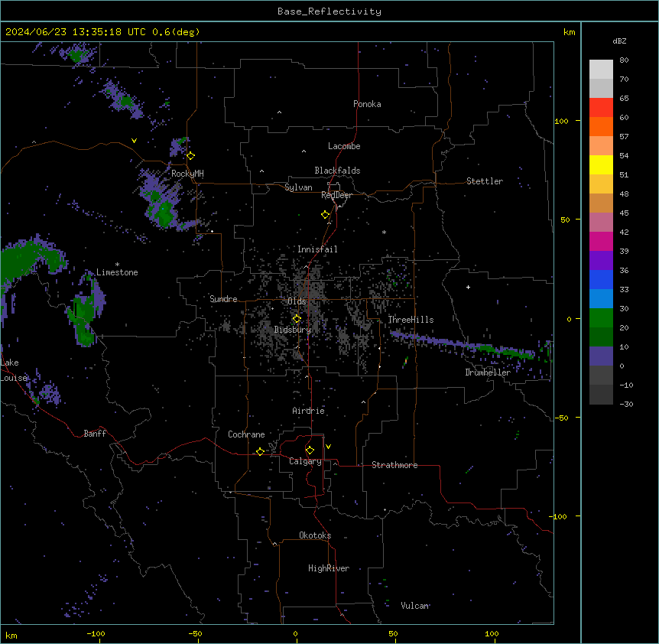The image size is (659, 644).
Task: Click the Cochrane label
Action: click(246, 434)
